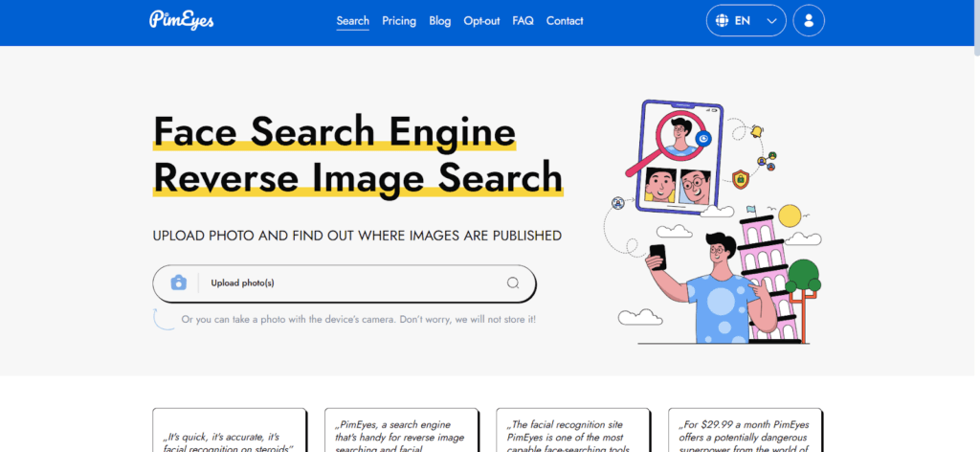Click the "Face Search Engine" heading
This screenshot has width=980, height=452.
[x=334, y=132]
